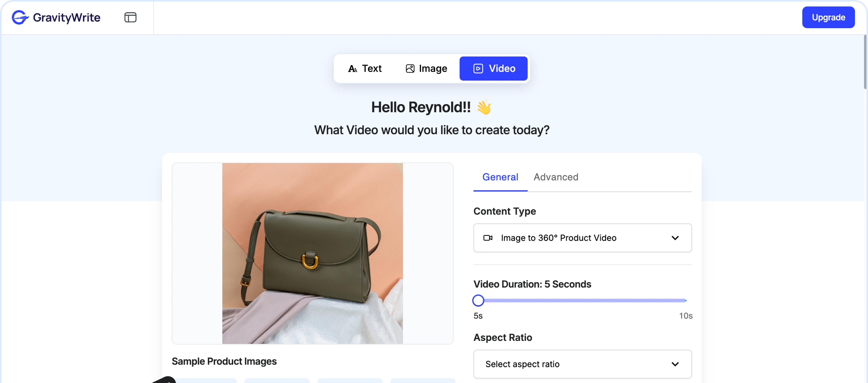Open the Advanced settings tab
Screen dimensions: 868x383
click(556, 177)
